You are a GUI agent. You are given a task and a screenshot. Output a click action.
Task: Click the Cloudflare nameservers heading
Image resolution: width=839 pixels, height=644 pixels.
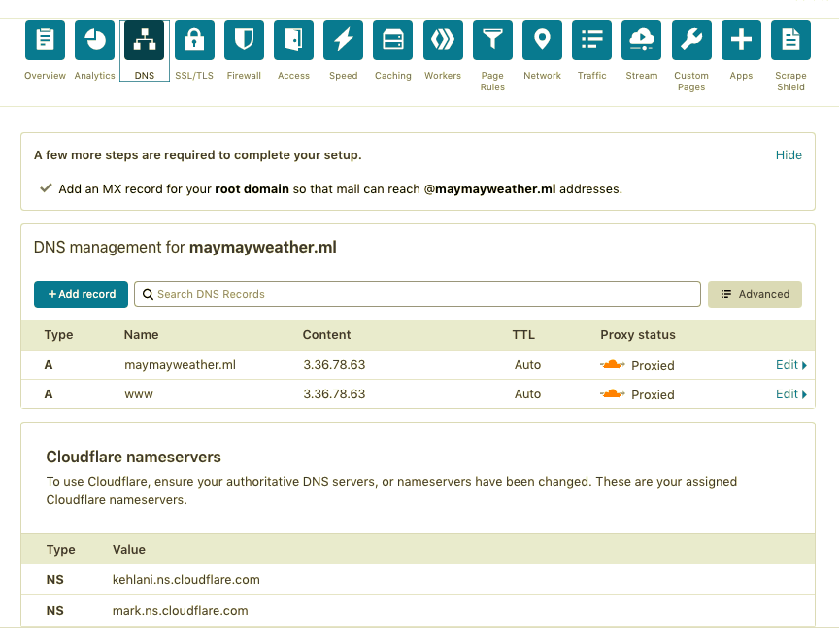tap(134, 458)
